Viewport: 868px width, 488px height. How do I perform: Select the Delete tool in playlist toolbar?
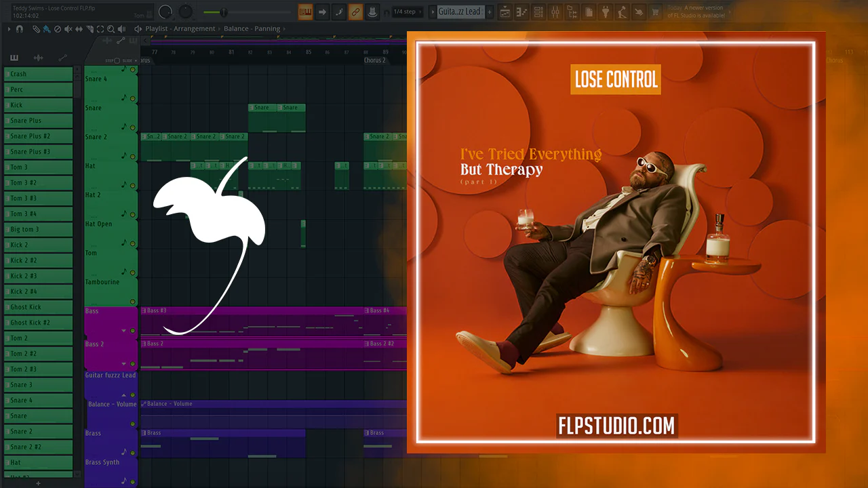pyautogui.click(x=57, y=29)
